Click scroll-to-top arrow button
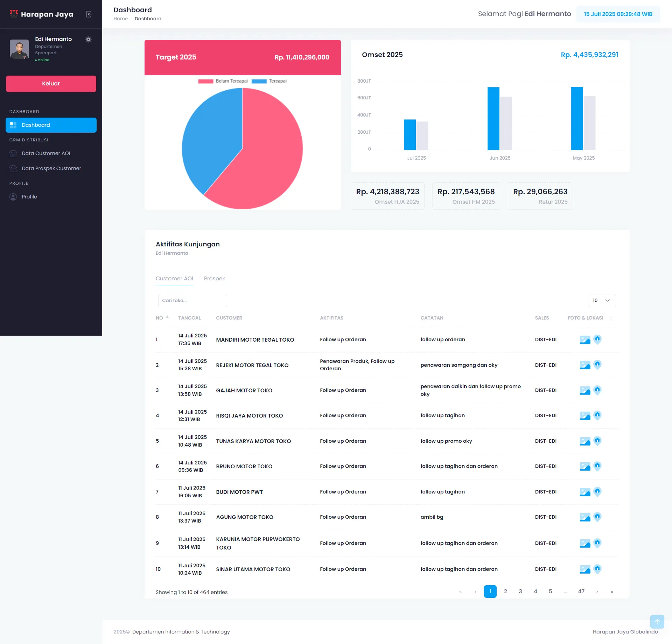Viewport: 672px width, 644px height. 657,622
